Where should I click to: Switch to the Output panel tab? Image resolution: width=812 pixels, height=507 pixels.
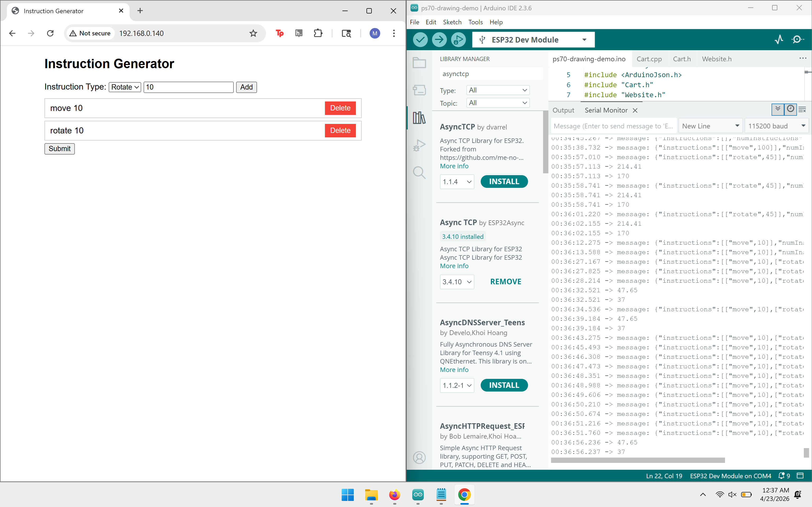(563, 110)
